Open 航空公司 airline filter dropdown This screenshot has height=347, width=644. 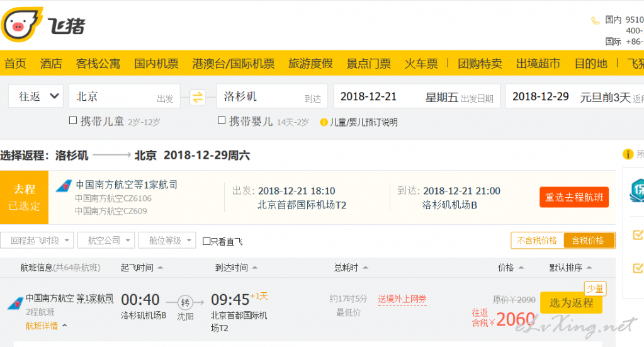coord(106,241)
